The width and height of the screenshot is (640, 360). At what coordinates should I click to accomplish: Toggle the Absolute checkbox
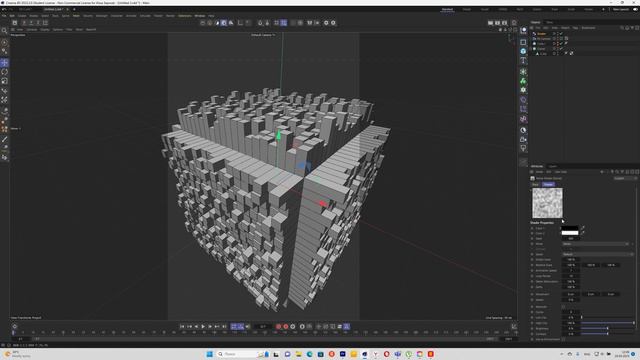click(x=564, y=307)
